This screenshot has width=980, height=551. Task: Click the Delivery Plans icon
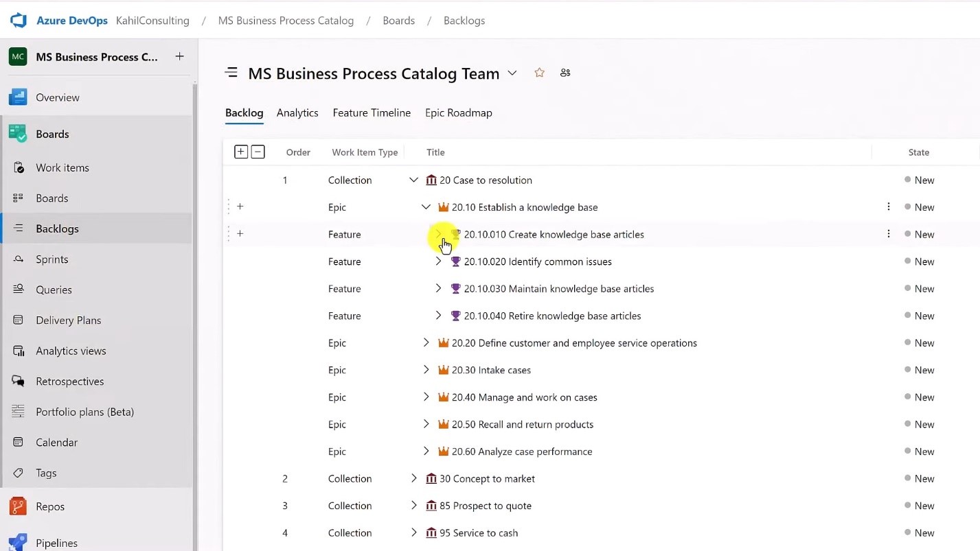click(19, 320)
